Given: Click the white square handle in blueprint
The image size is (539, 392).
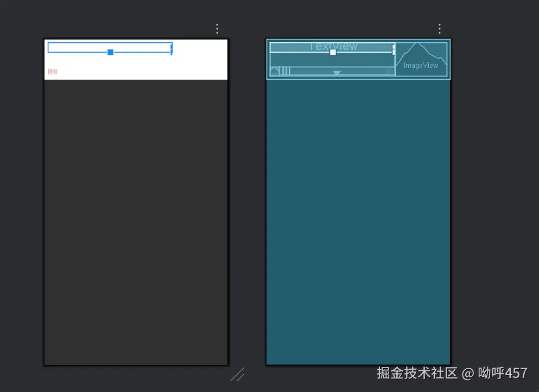Looking at the screenshot, I should (x=333, y=52).
